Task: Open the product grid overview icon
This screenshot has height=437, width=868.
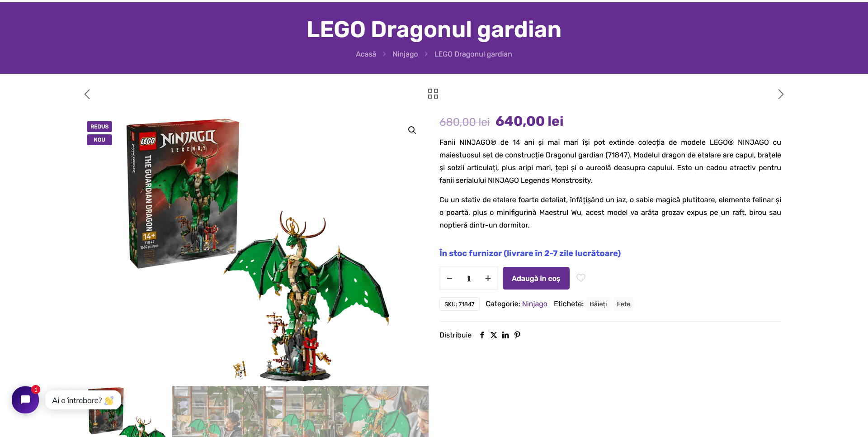Action: [433, 94]
